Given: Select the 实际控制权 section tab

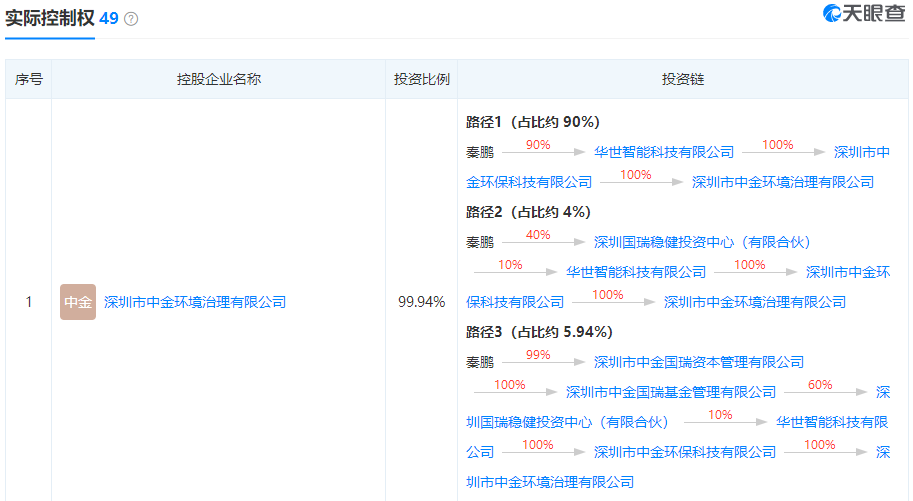Looking at the screenshot, I should tap(49, 19).
